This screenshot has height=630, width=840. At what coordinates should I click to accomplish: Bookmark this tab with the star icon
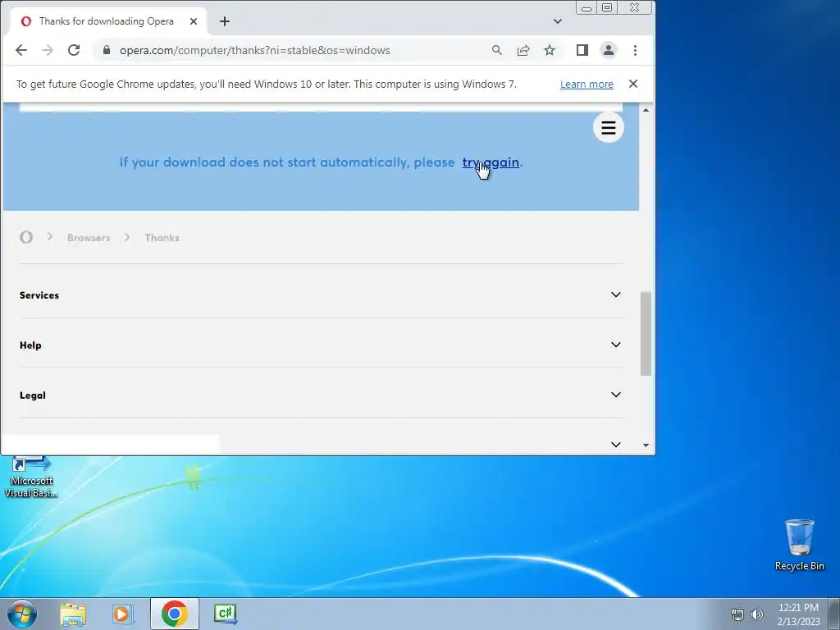[x=550, y=50]
